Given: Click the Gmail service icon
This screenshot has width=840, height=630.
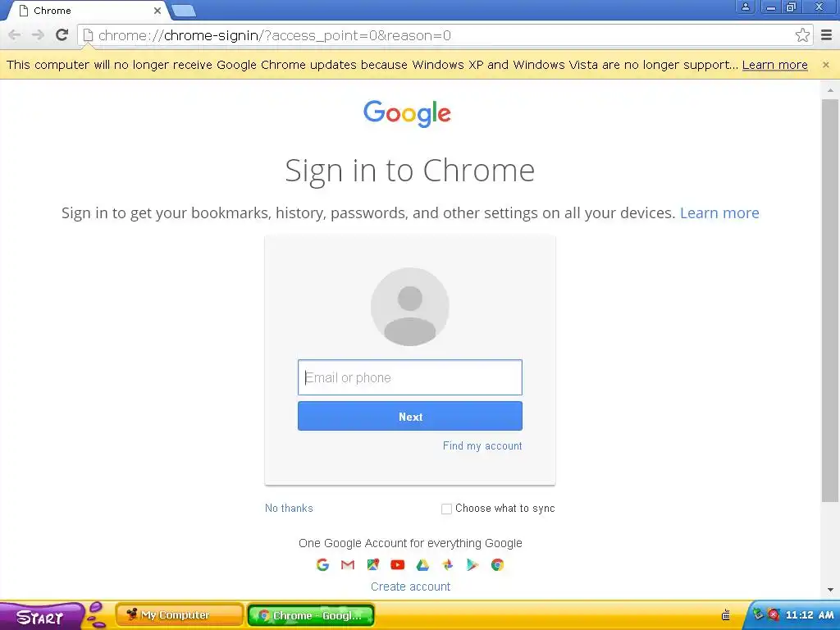Looking at the screenshot, I should (x=348, y=564).
